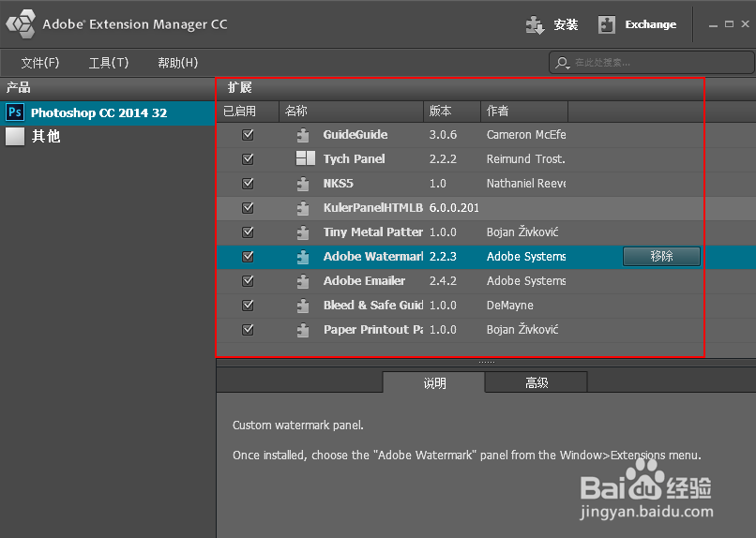Click the Photoshop Ps product icon
Screen dimensions: 756x538
click(x=15, y=112)
